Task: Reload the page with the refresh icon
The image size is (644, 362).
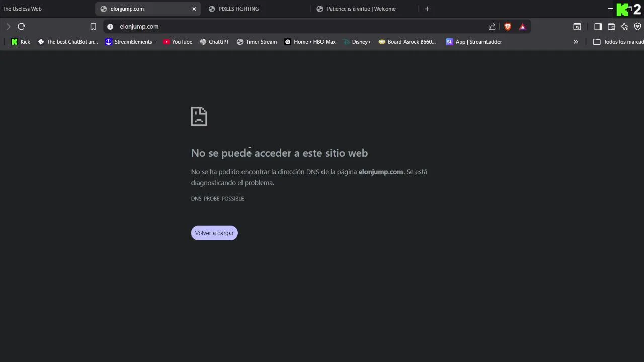Action: 21,27
